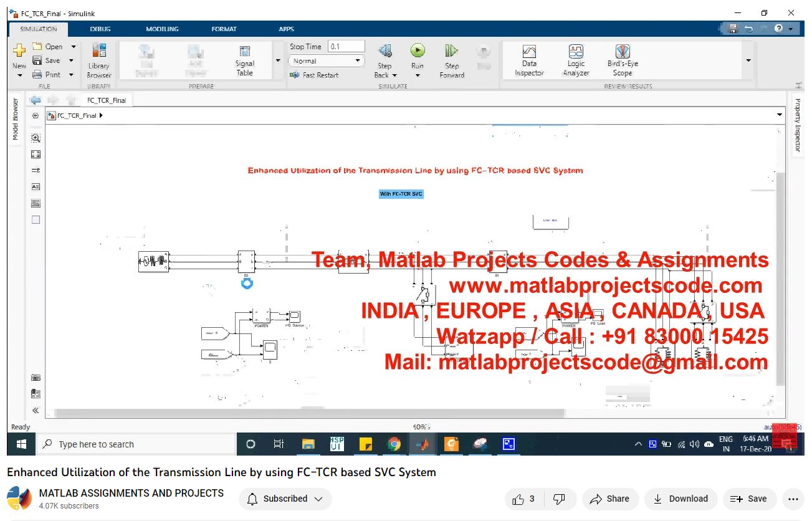Image resolution: width=812 pixels, height=521 pixels.
Task: Open the Normal simulation mode dropdown
Action: 327,61
